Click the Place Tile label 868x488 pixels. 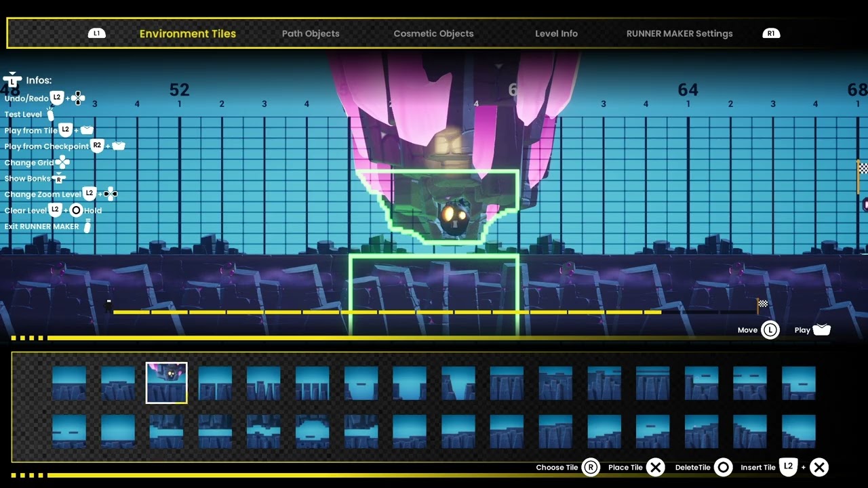coord(625,468)
